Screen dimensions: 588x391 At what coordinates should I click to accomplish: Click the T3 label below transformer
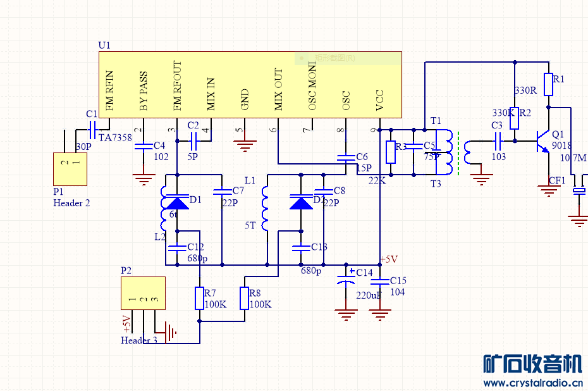[x=436, y=184]
